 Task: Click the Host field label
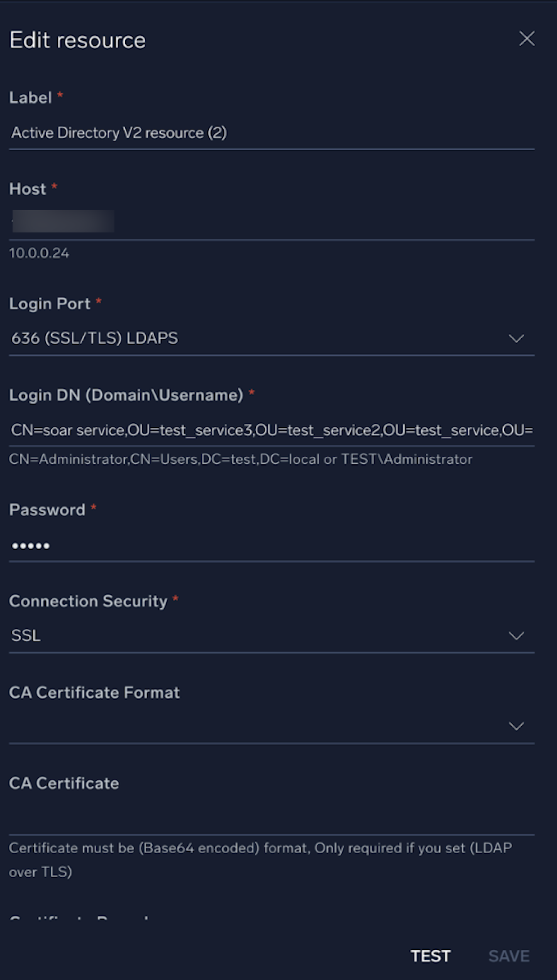click(x=28, y=189)
